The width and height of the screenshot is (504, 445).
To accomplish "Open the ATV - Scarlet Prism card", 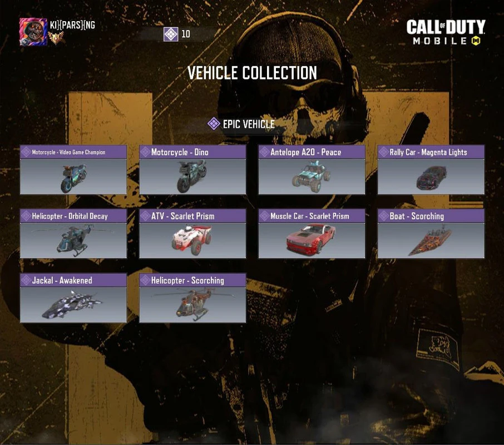I will tap(192, 234).
